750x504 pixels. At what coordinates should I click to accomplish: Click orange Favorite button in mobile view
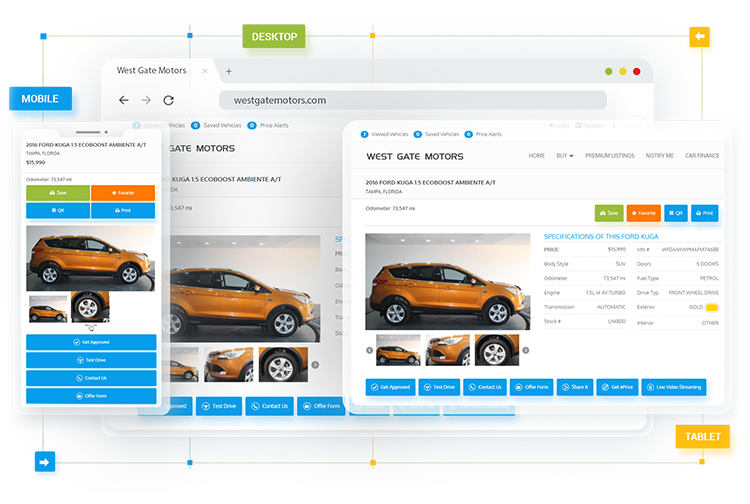[123, 193]
